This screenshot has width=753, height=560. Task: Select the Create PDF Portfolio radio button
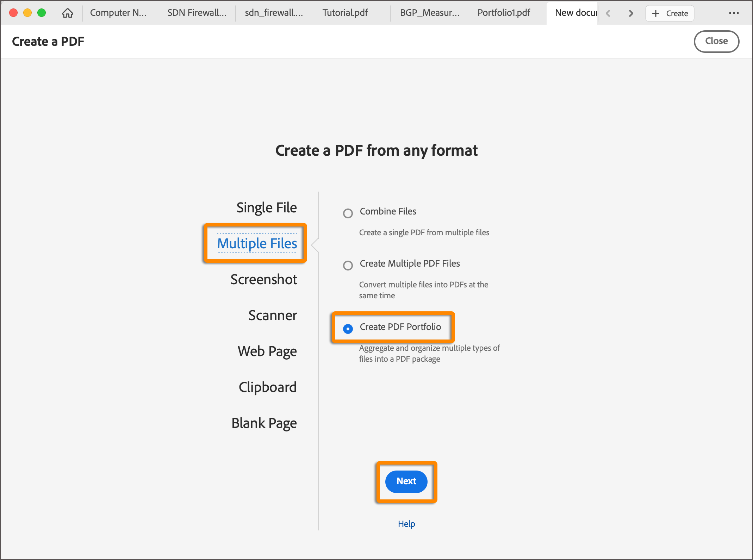(348, 329)
